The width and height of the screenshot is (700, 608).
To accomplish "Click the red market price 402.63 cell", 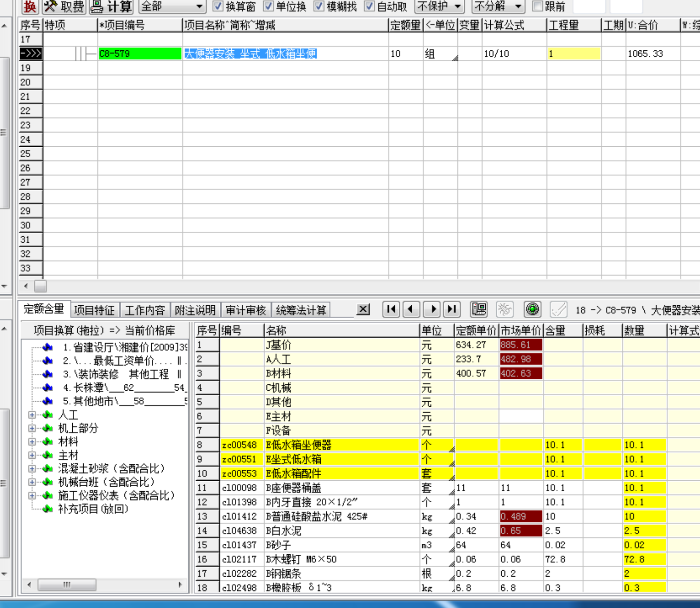I will click(x=521, y=374).
